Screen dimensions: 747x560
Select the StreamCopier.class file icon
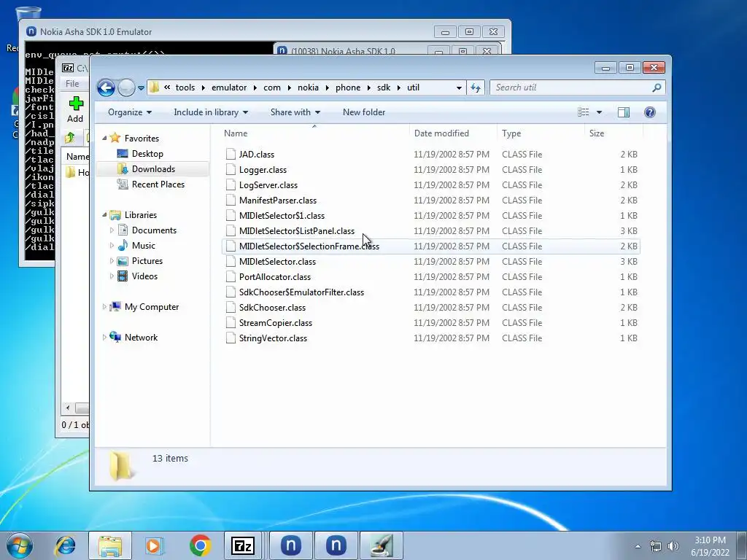point(231,323)
